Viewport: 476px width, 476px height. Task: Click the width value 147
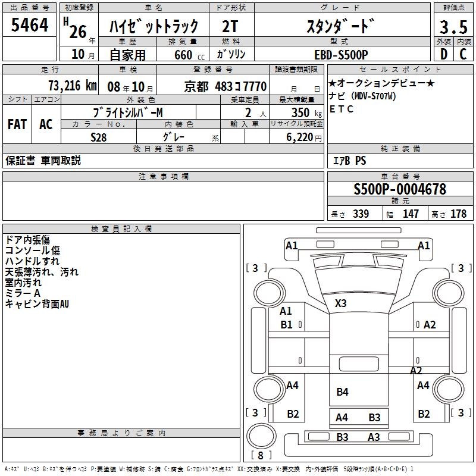click(411, 214)
